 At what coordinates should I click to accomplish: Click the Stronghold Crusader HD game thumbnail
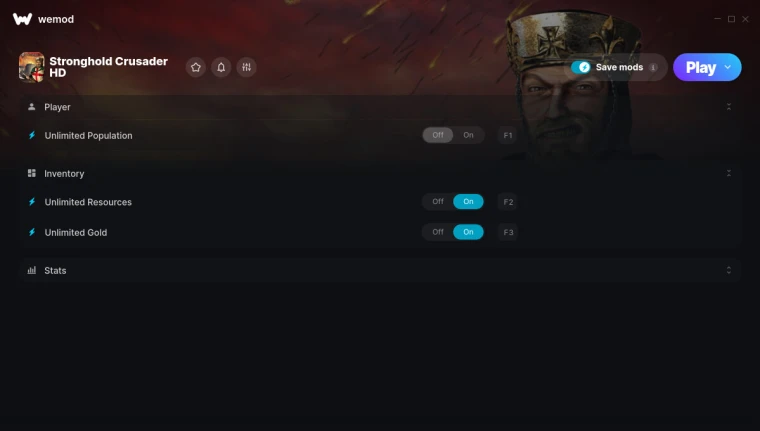(32, 67)
